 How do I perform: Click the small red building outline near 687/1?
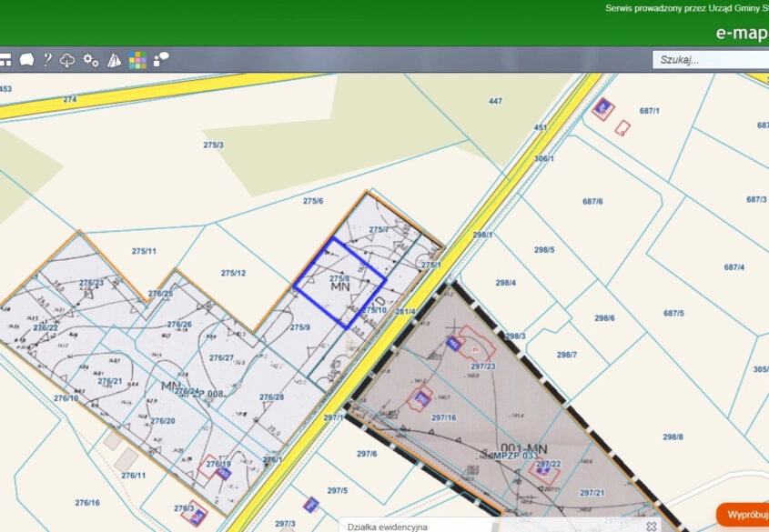(x=622, y=128)
